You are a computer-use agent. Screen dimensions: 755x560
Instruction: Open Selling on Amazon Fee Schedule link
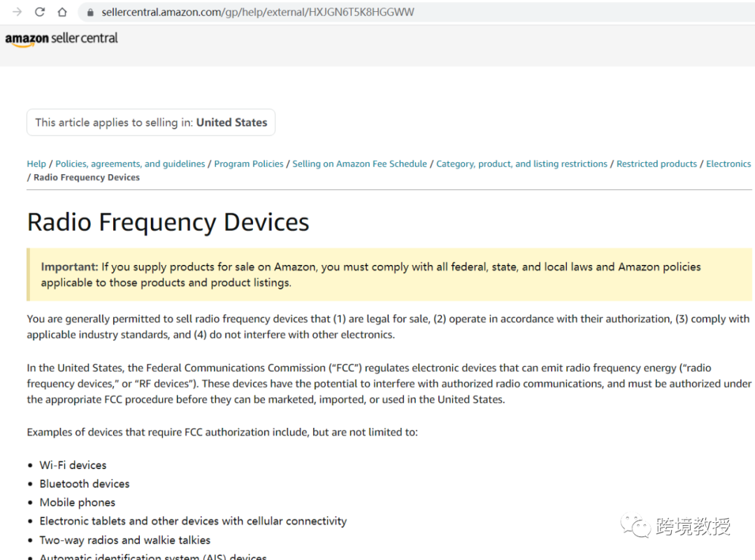click(359, 164)
